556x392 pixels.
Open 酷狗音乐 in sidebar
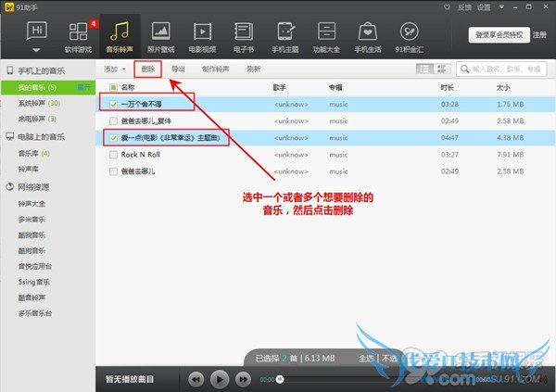pyautogui.click(x=32, y=251)
